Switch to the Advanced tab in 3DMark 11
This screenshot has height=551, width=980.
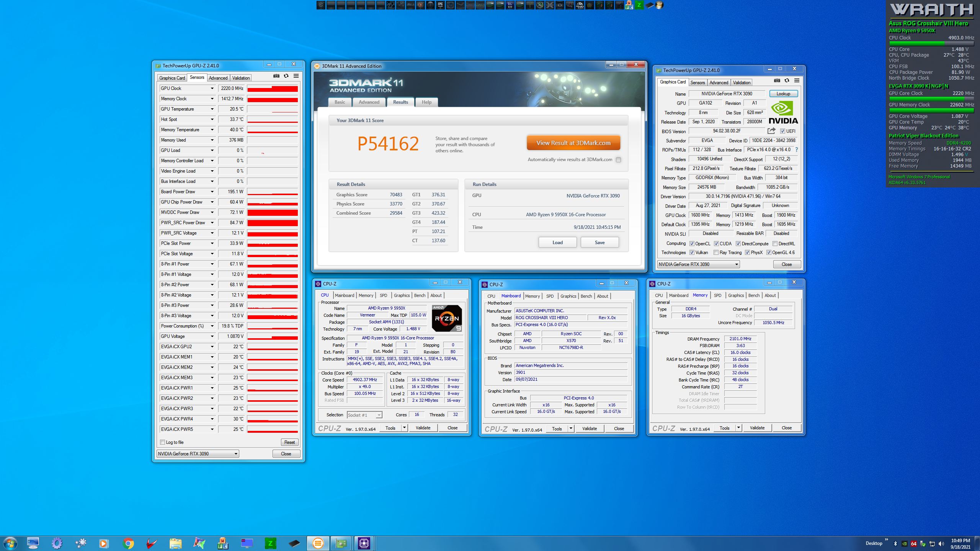(369, 102)
